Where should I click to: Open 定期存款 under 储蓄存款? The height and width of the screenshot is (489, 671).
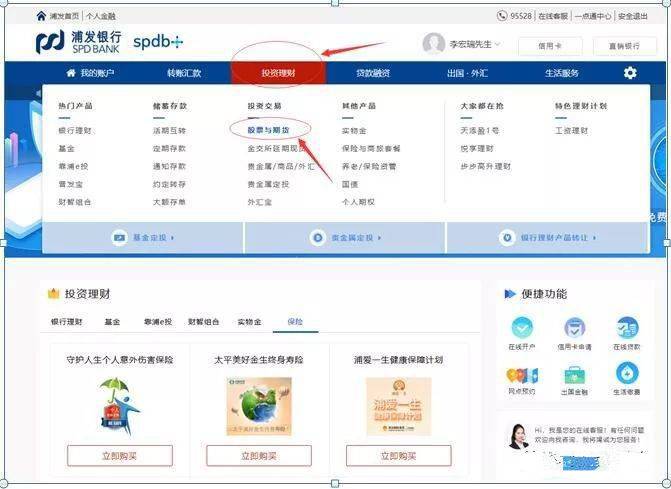tap(169, 148)
